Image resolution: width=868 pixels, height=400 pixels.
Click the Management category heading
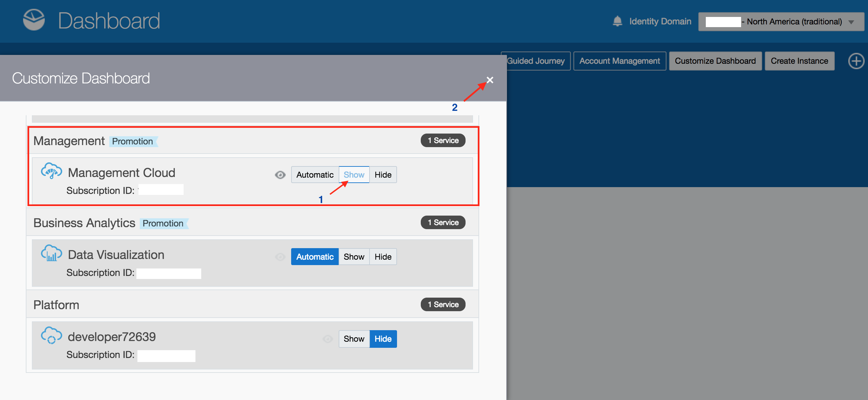tap(69, 141)
